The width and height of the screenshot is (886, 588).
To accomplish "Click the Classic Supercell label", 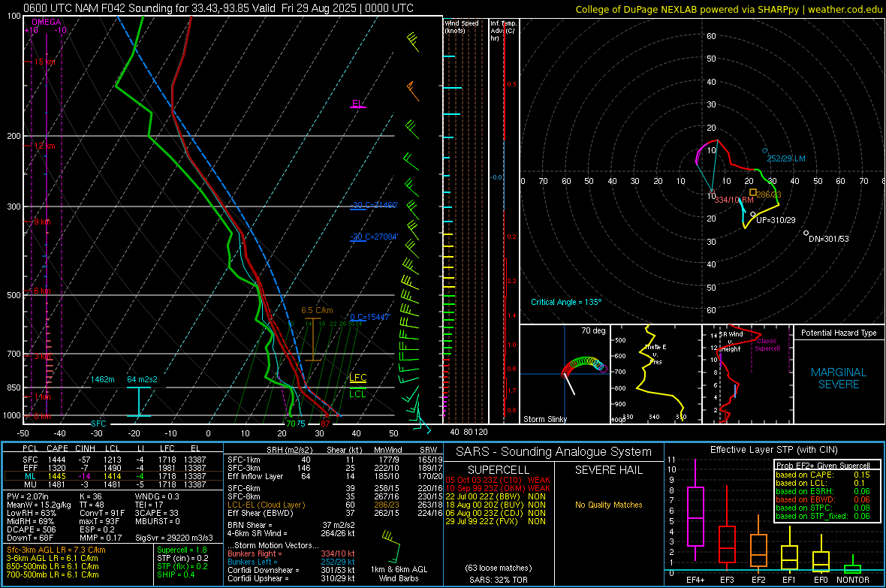I will click(767, 345).
